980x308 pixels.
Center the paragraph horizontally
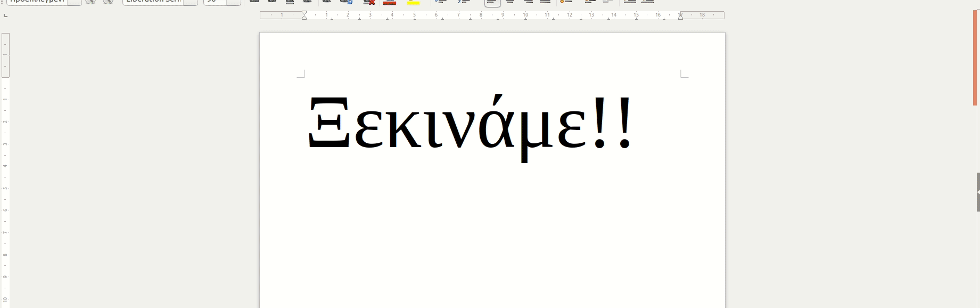point(510,2)
